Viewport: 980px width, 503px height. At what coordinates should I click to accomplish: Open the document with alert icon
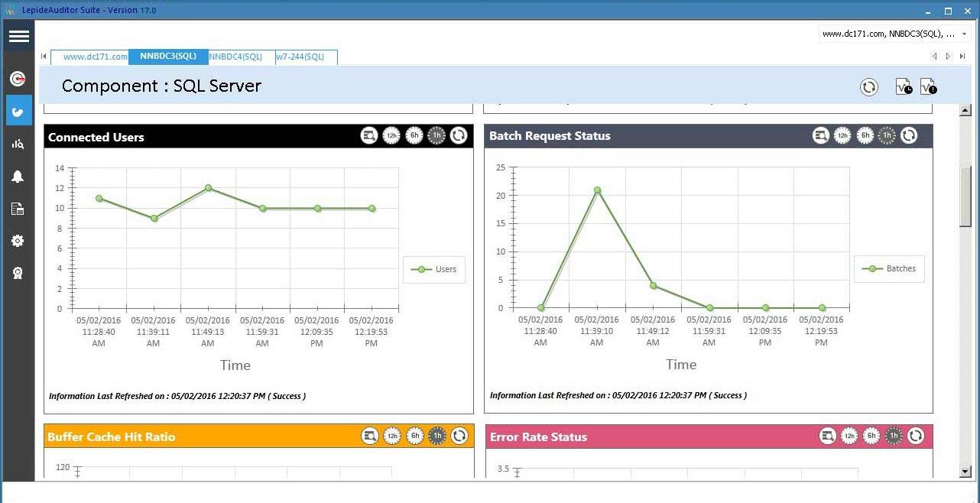[x=928, y=87]
